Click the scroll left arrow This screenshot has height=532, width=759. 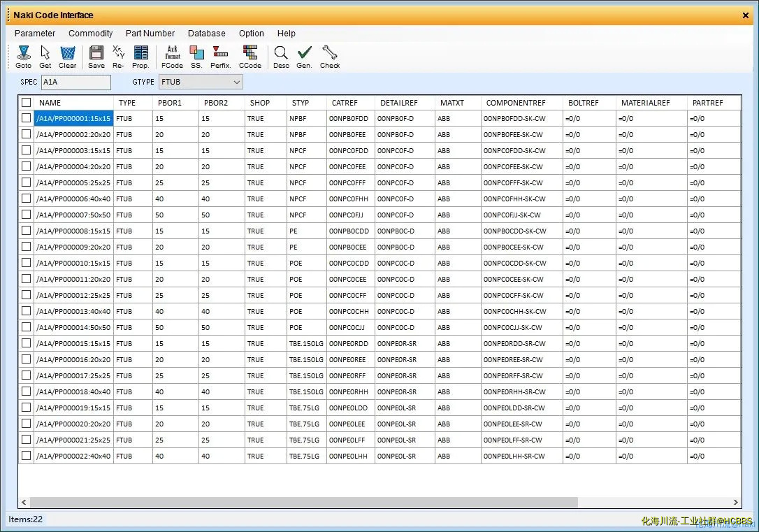point(24,502)
